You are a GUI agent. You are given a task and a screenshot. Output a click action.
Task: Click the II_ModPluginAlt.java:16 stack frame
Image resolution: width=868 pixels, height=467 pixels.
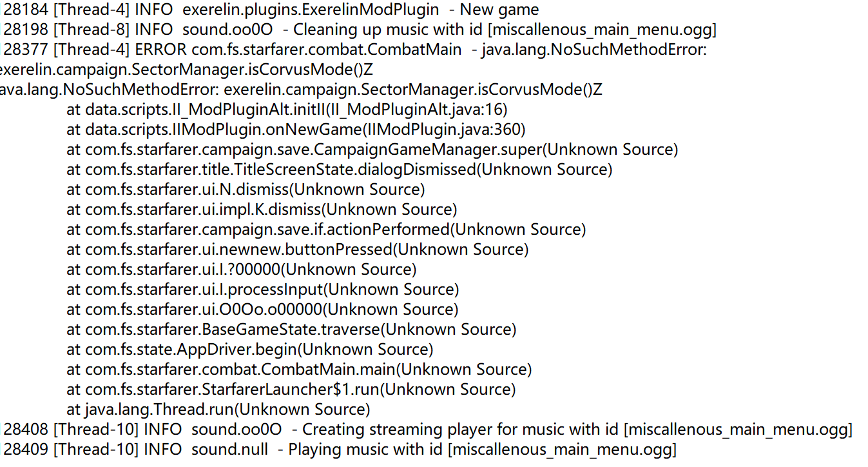coord(287,110)
